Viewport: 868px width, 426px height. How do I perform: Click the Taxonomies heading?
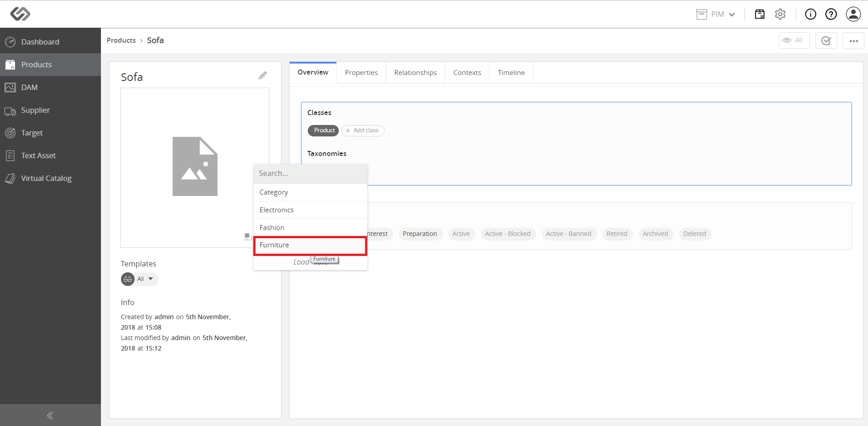[327, 154]
